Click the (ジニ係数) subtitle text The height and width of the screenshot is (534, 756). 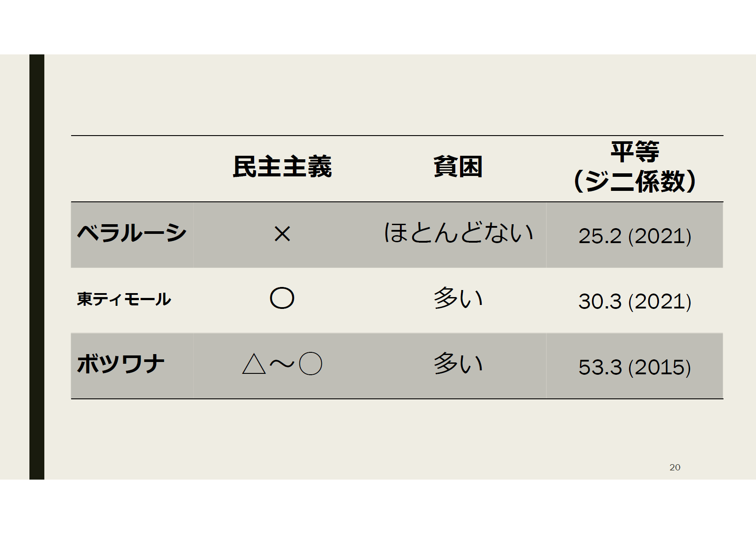[635, 181]
